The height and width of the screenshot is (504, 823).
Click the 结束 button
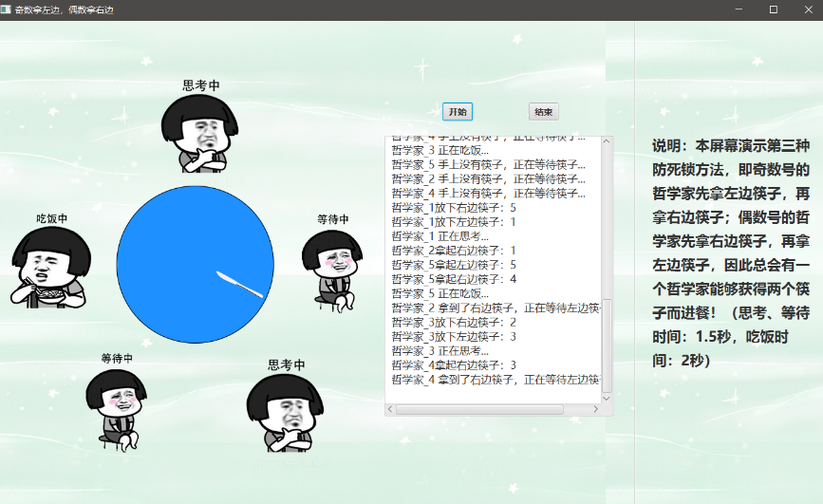[543, 112]
